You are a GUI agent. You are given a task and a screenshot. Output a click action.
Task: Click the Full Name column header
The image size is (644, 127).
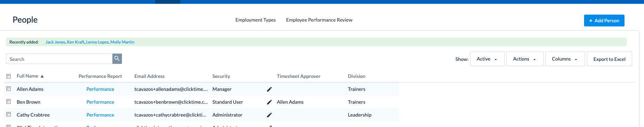click(28, 76)
